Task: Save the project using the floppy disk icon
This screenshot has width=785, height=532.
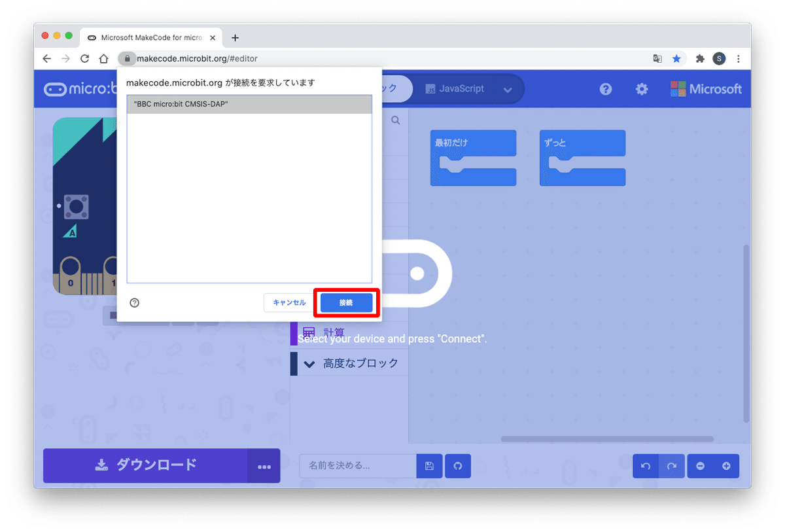Action: pyautogui.click(x=429, y=466)
